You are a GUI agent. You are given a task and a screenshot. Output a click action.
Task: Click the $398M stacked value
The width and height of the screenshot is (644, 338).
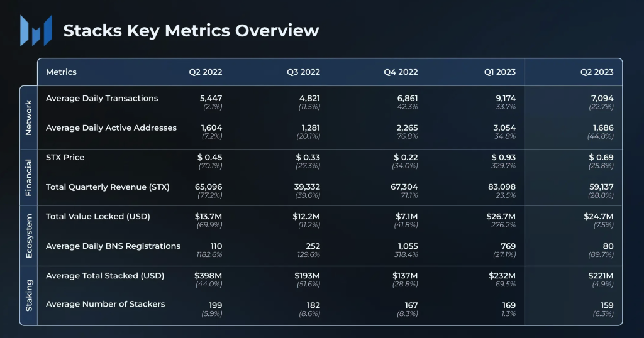coord(208,276)
